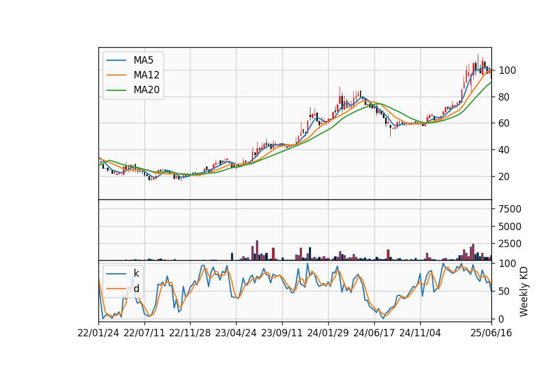Viewport: 546px width, 392px height.
Task: Click the volume axis value 5000
Action: 510,227
